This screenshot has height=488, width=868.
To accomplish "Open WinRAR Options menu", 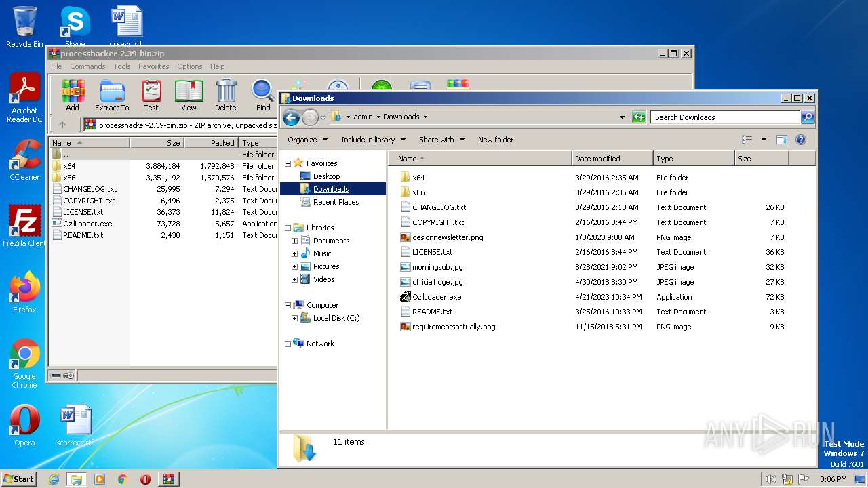I will [190, 66].
